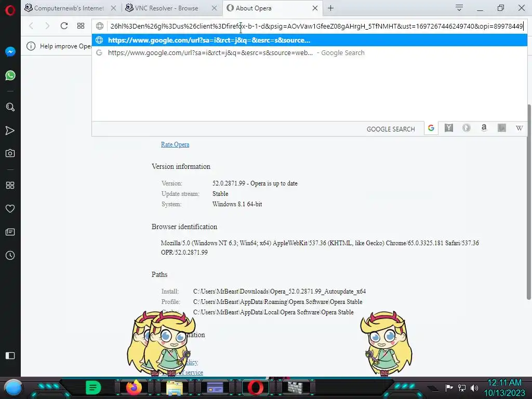Click the Install path text
The height and width of the screenshot is (399, 532).
pyautogui.click(x=280, y=291)
